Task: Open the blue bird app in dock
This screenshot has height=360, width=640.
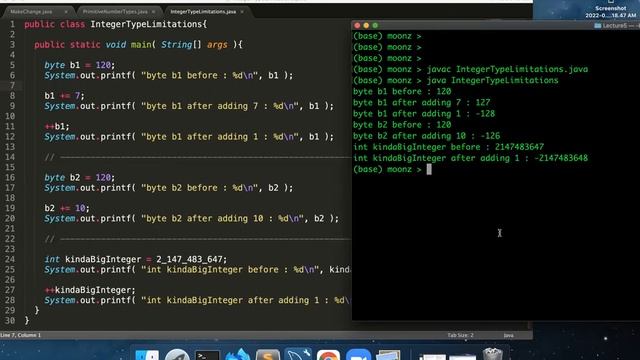Action: click(237, 354)
